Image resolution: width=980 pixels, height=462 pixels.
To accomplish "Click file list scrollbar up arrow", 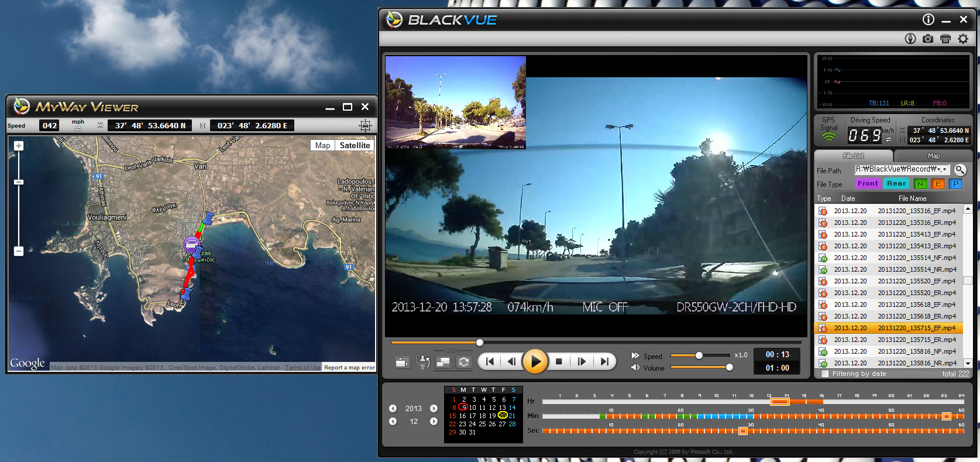I will click(x=968, y=209).
